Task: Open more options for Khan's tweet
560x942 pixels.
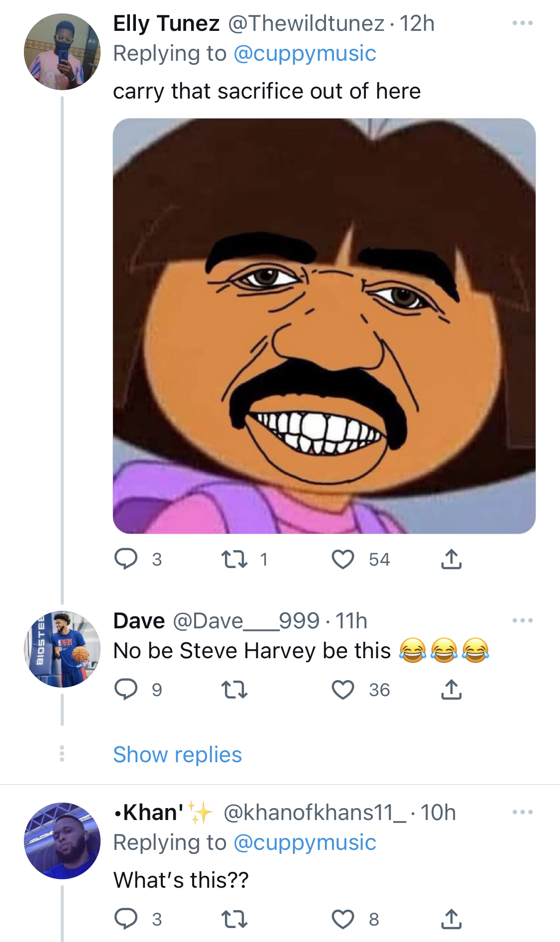Action: 523,812
